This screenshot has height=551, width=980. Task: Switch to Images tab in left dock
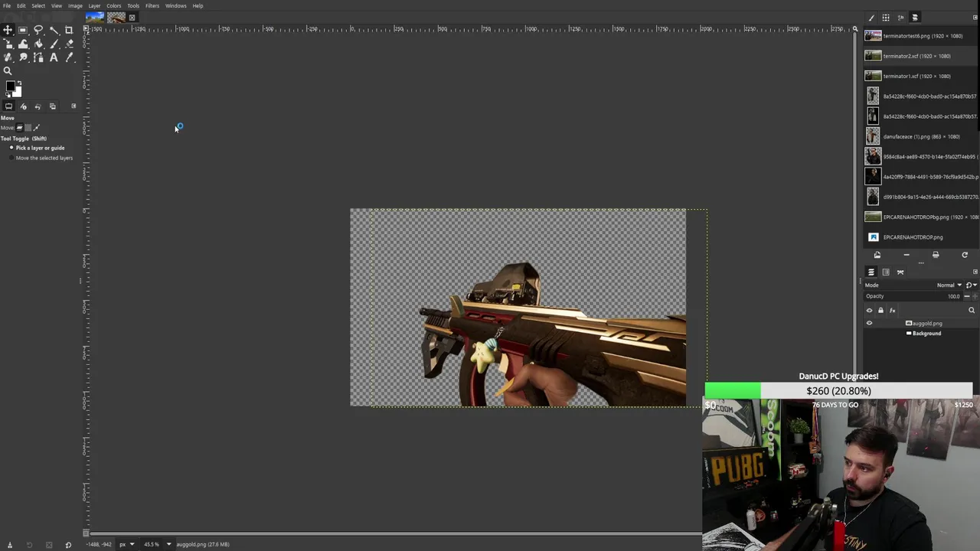pyautogui.click(x=52, y=106)
